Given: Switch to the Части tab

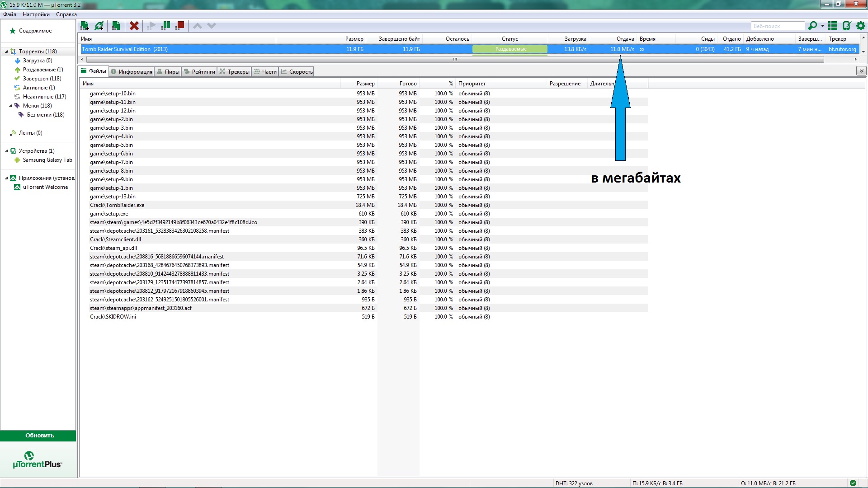Looking at the screenshot, I should (265, 71).
